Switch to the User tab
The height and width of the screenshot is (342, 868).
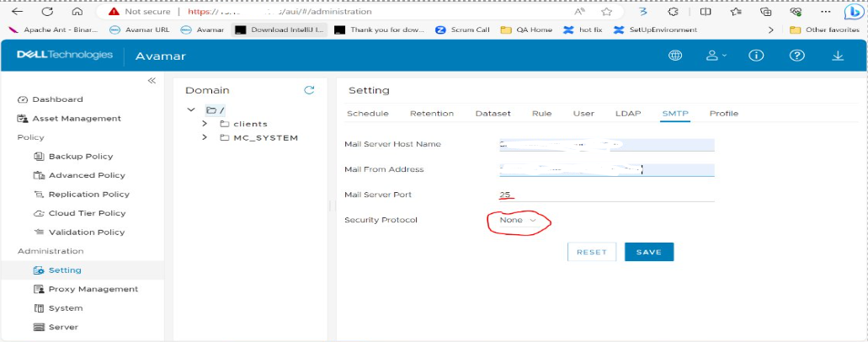[583, 113]
